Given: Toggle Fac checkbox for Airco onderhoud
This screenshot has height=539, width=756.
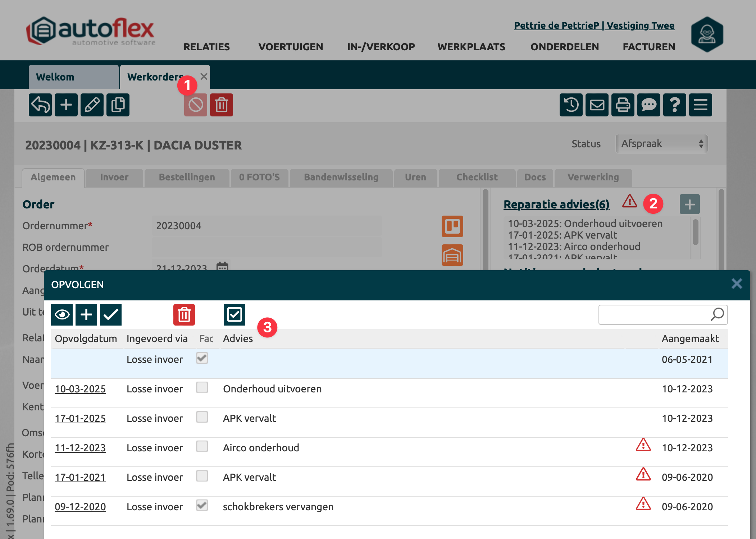Looking at the screenshot, I should coord(202,447).
